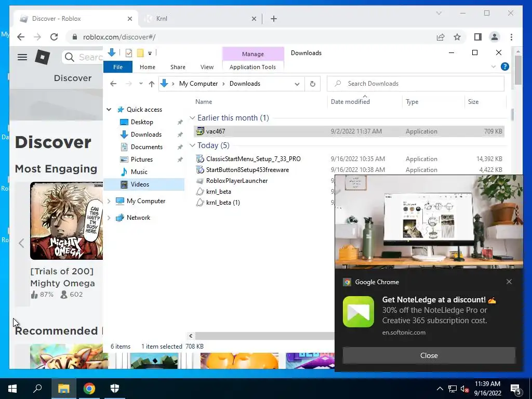Close the Discover - Roblox tab
Screen dimensions: 532x399
coord(129,19)
